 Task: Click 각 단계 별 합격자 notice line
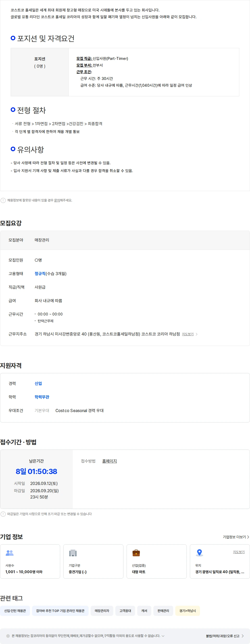(47, 132)
